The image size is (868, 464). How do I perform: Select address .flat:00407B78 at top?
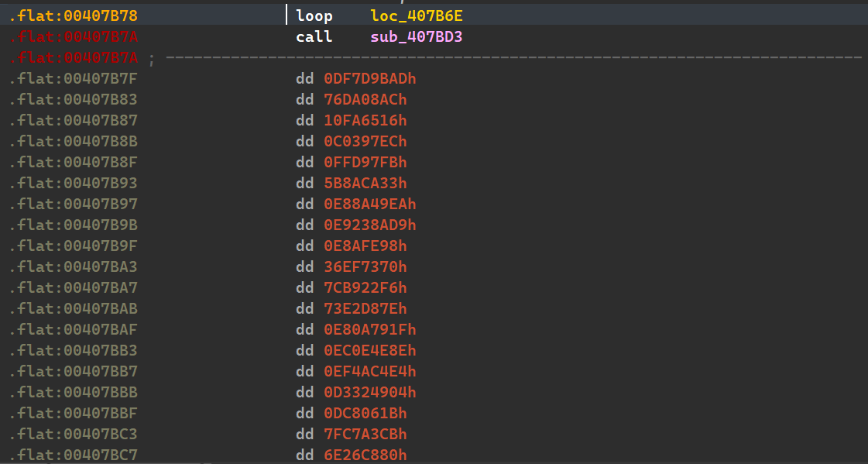[x=74, y=15]
